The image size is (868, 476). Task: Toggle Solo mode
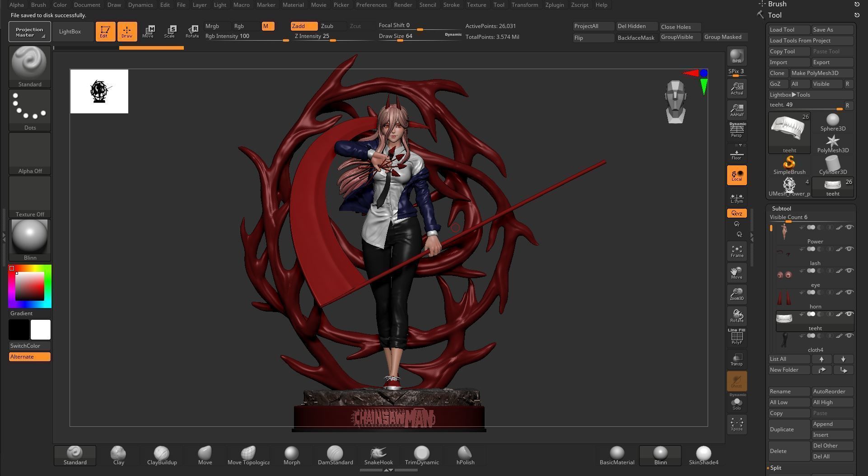click(737, 402)
